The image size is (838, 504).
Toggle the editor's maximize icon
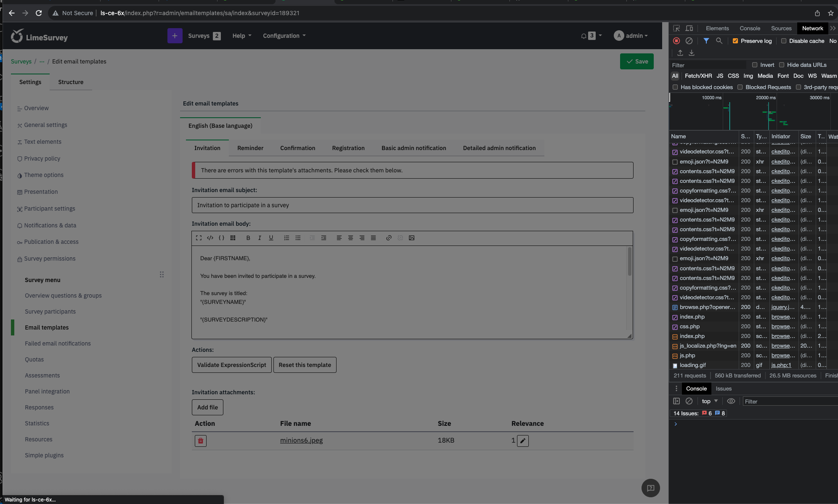199,238
